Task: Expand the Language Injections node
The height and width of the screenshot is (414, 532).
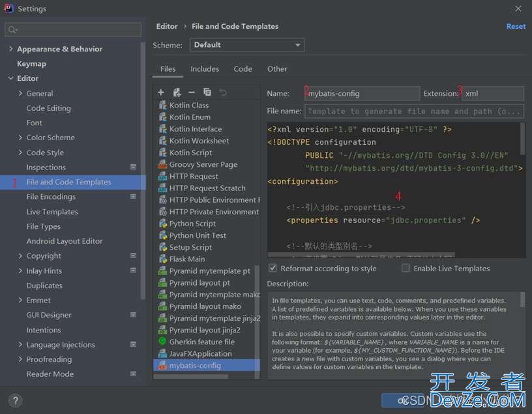Action: coord(20,344)
